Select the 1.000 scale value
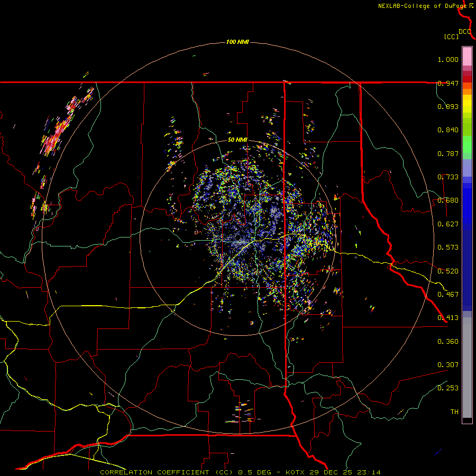Viewport: 476px width, 476px height. point(448,59)
